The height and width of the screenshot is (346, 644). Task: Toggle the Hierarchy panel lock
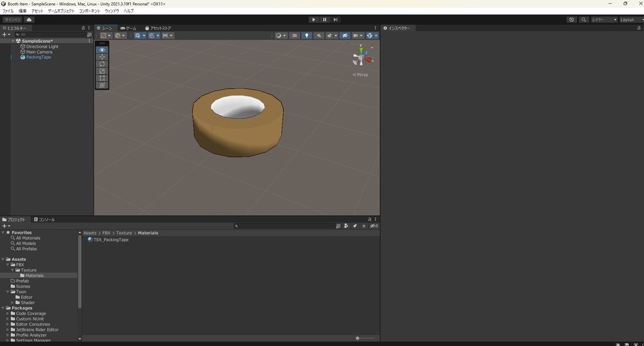(83, 28)
